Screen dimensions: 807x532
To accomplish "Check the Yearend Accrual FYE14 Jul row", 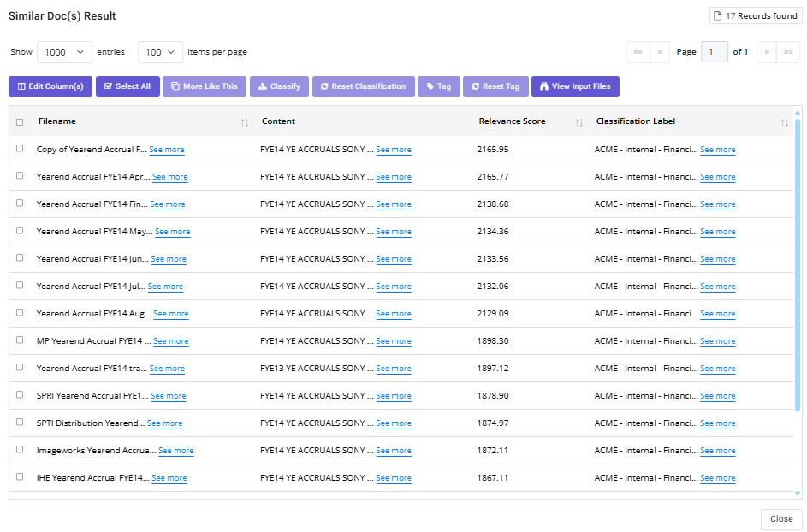I will click(20, 285).
